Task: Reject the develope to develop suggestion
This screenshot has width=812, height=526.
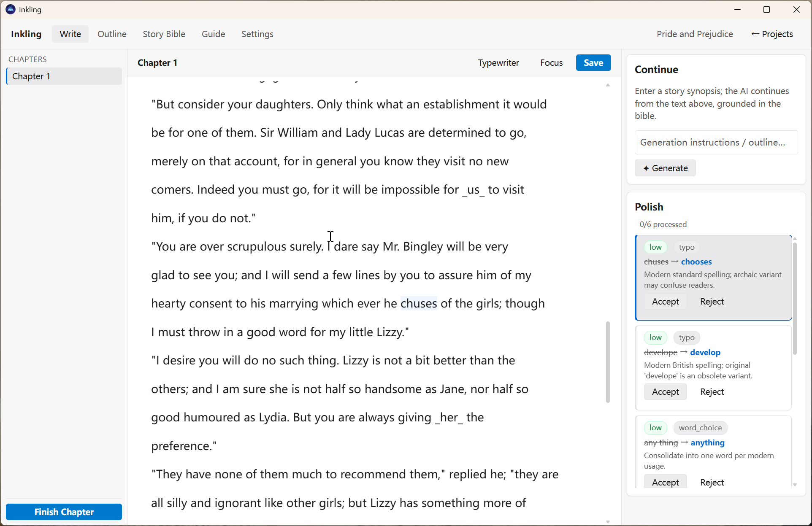Action: (712, 392)
